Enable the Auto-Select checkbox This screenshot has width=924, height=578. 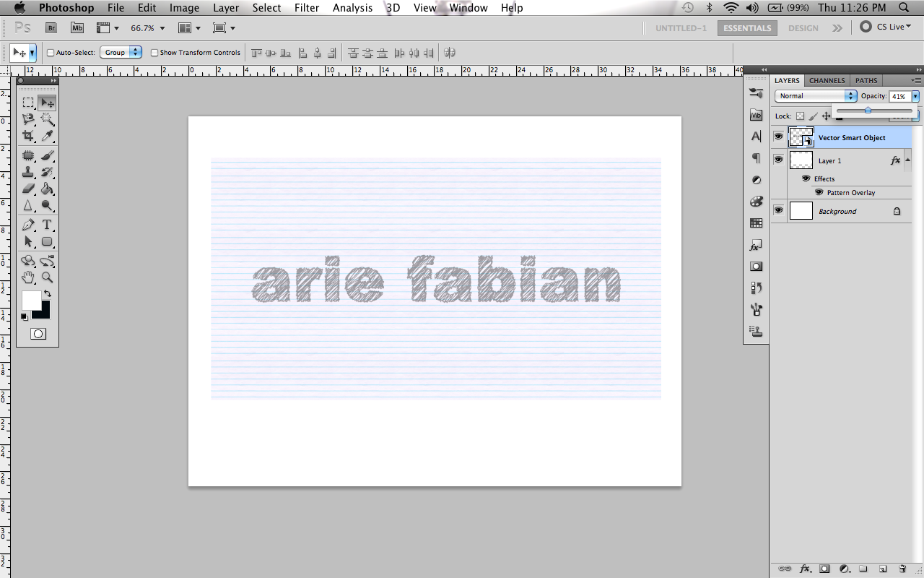[x=50, y=52]
